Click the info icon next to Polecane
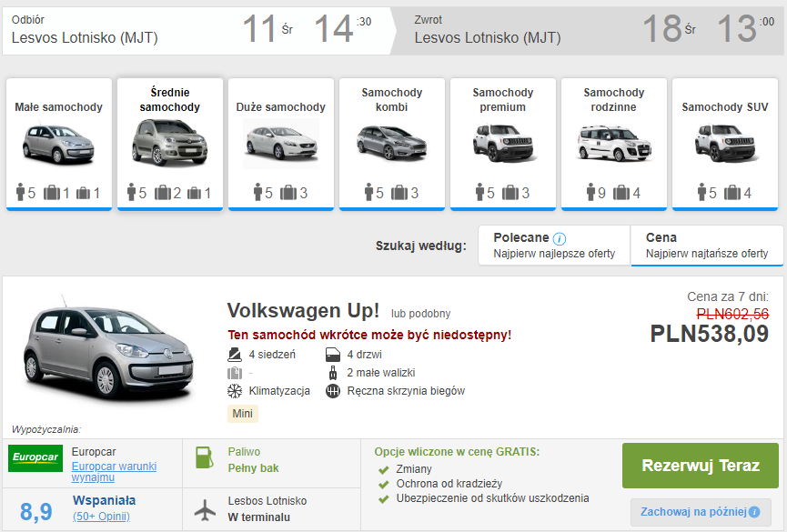 click(560, 238)
